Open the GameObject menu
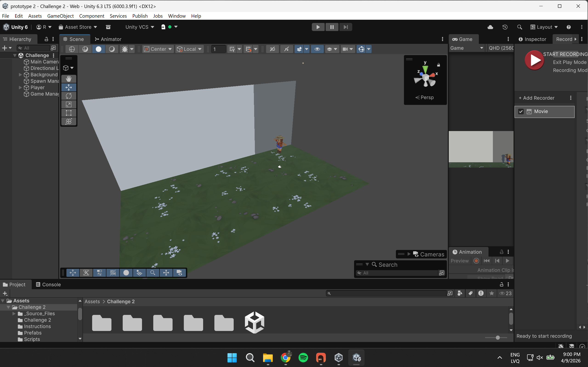This screenshot has height=367, width=588. point(60,16)
